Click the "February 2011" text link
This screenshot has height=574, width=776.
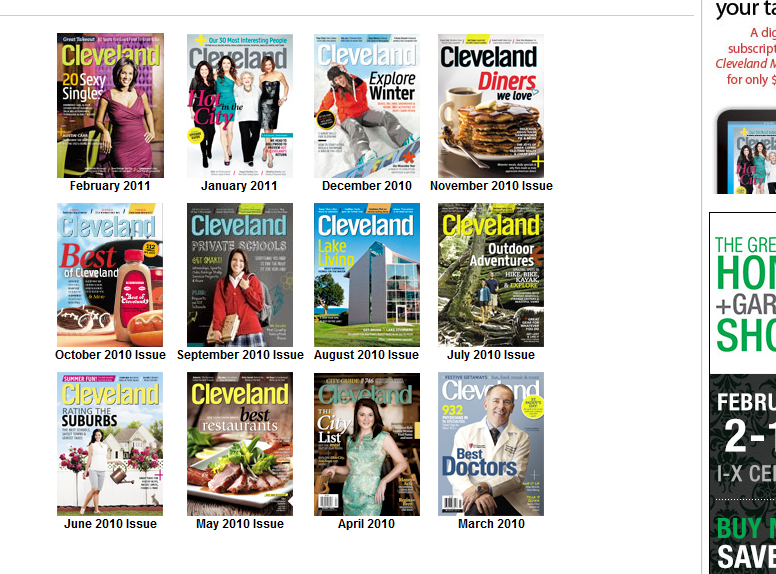110,186
